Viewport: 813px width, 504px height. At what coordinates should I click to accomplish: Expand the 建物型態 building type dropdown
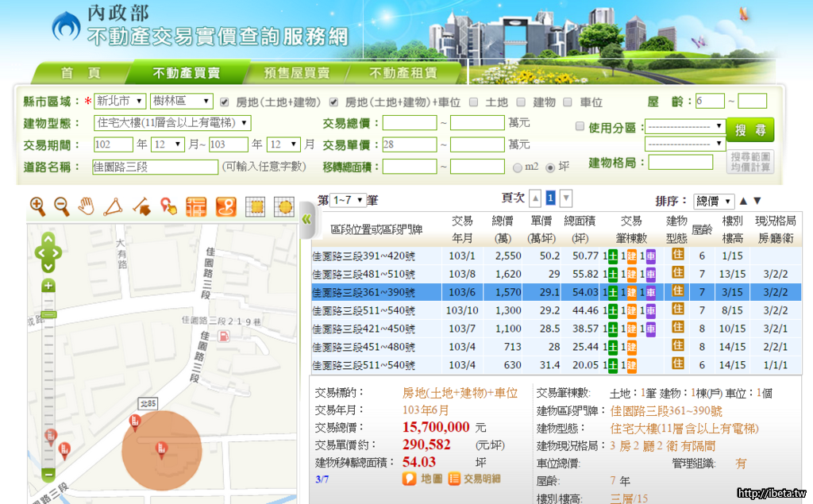[171, 123]
